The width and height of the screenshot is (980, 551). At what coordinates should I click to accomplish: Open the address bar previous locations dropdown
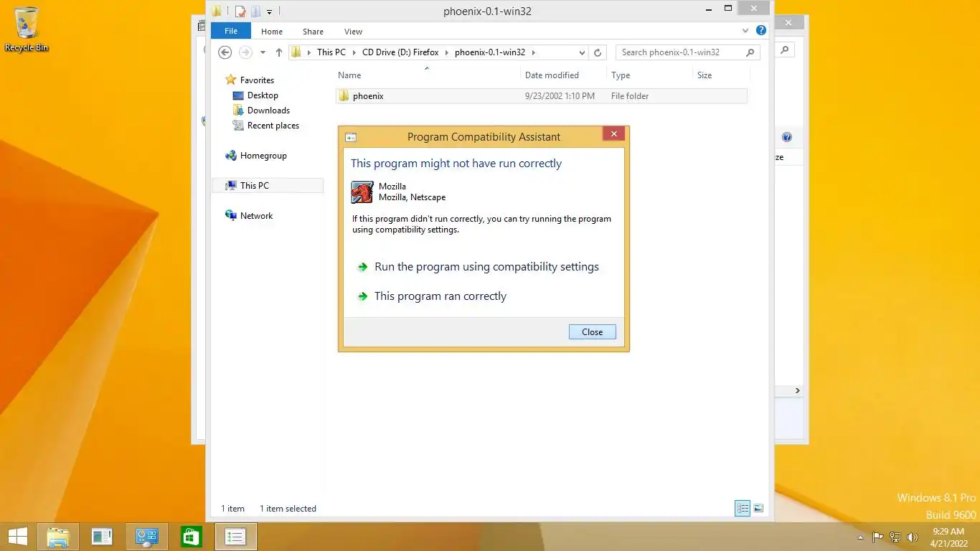(582, 52)
